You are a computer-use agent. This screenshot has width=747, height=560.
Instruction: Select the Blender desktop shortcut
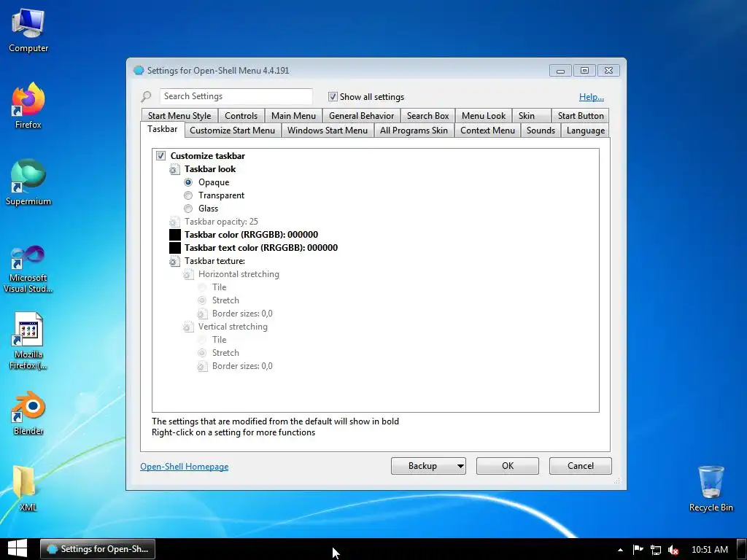pyautogui.click(x=28, y=413)
